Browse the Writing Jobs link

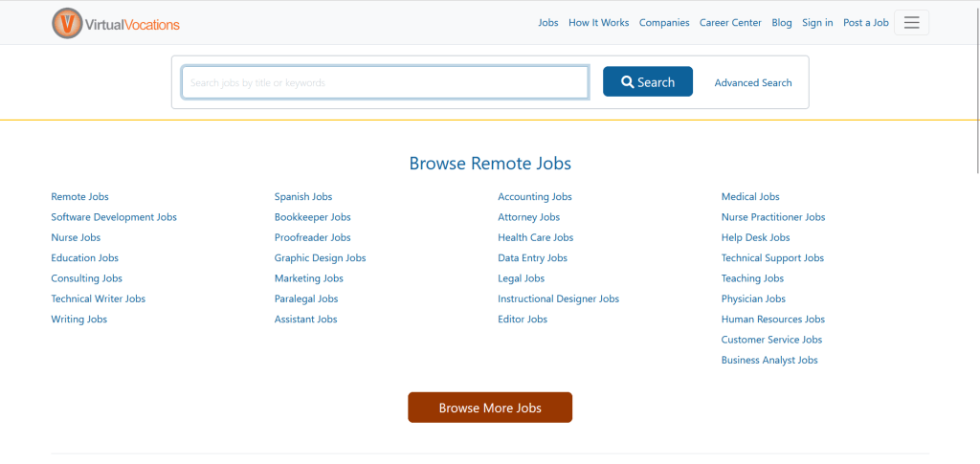coord(78,320)
